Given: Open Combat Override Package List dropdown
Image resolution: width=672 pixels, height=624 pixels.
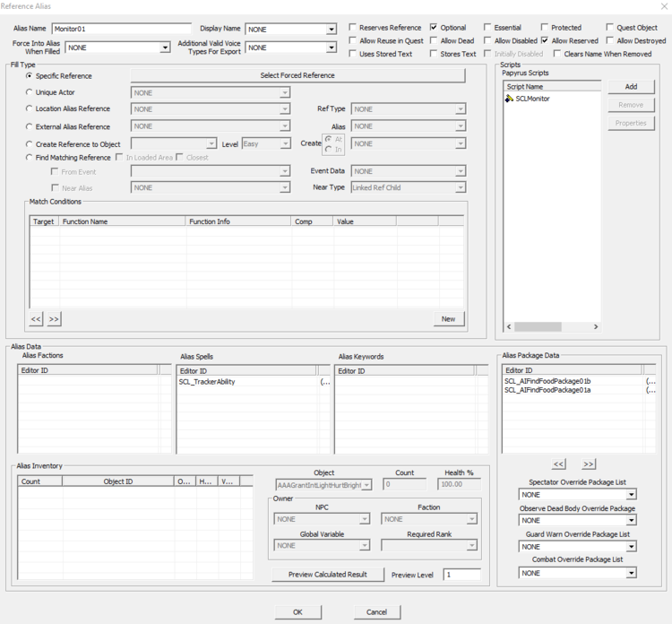Looking at the screenshot, I should 631,573.
